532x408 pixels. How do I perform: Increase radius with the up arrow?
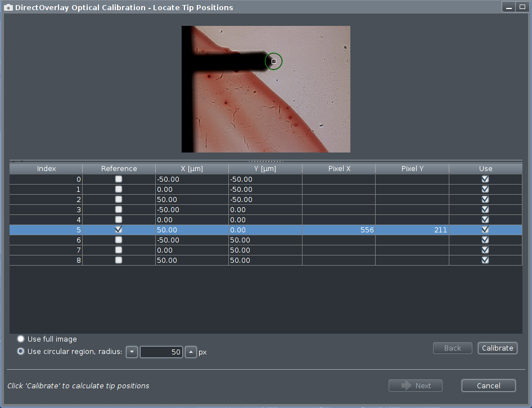[191, 352]
